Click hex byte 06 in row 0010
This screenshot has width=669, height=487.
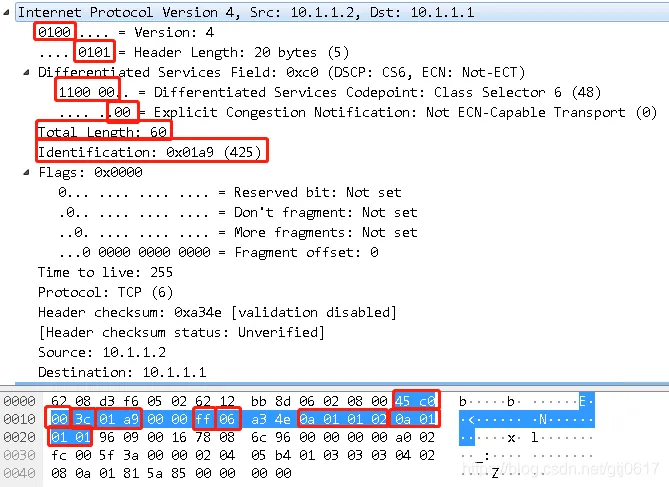(x=227, y=419)
